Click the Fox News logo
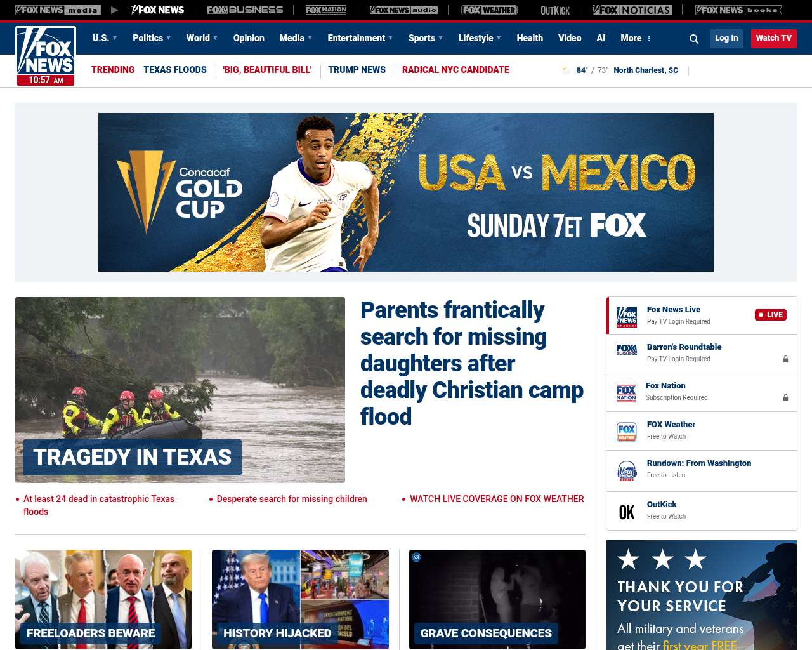Image resolution: width=812 pixels, height=650 pixels. click(x=46, y=56)
